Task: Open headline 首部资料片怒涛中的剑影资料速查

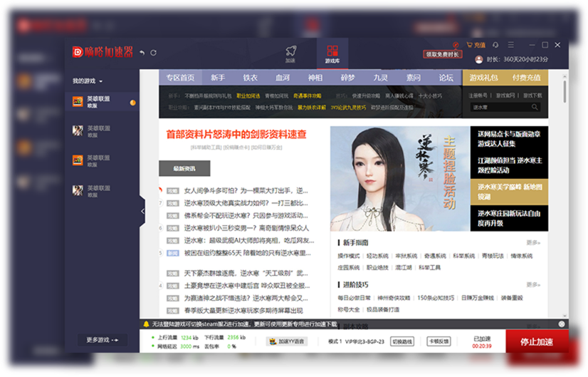Action: click(236, 135)
